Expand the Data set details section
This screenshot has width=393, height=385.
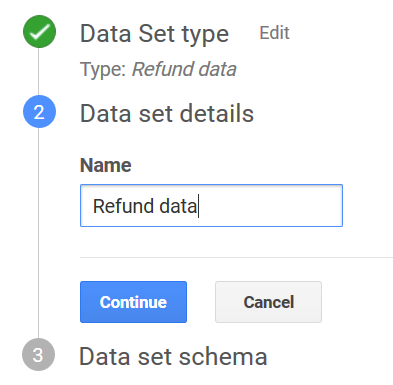[x=167, y=113]
